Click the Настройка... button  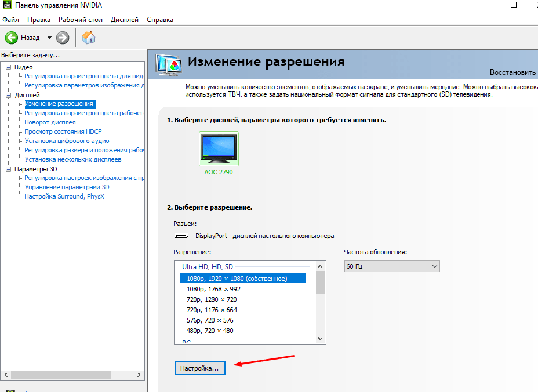pyautogui.click(x=199, y=368)
